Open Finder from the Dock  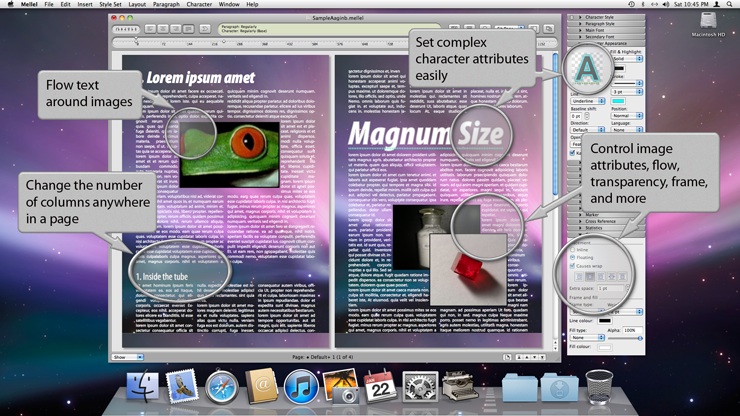pos(144,386)
